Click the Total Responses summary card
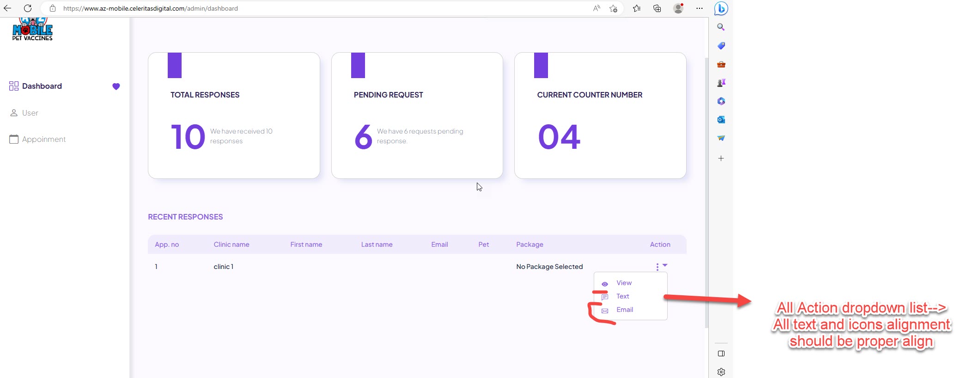 pyautogui.click(x=234, y=116)
